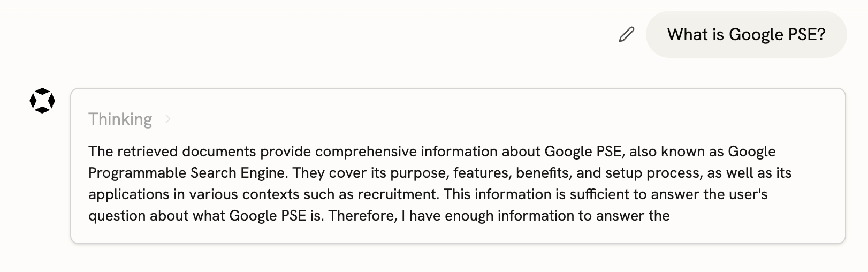
Task: Click the phrase "also known as Google"
Action: pyautogui.click(x=702, y=152)
